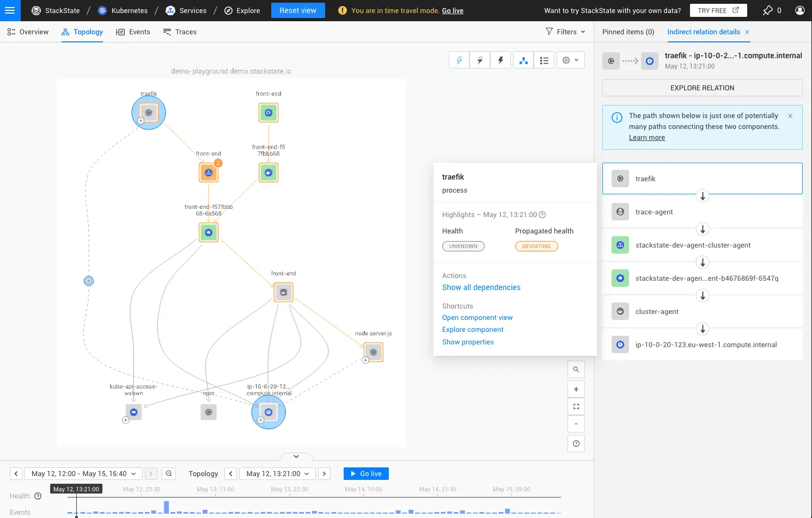Click Show all dependencies action
The height and width of the screenshot is (518, 812).
[481, 287]
